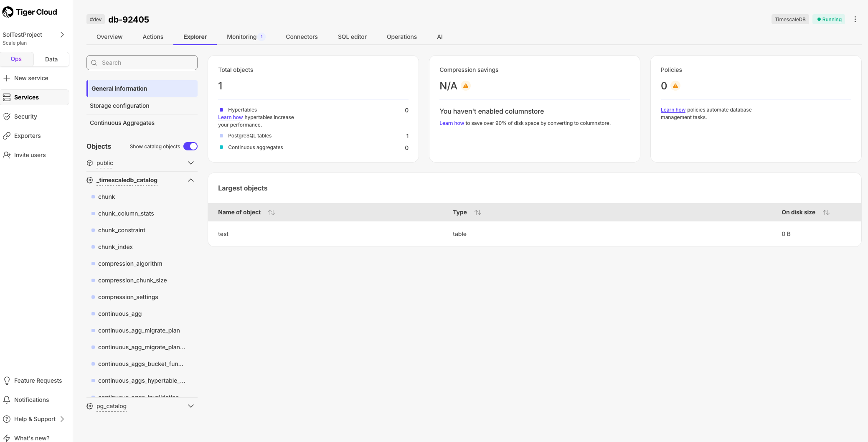The height and width of the screenshot is (442, 868).
Task: Expand the pg_catalog schema
Action: [x=191, y=406]
